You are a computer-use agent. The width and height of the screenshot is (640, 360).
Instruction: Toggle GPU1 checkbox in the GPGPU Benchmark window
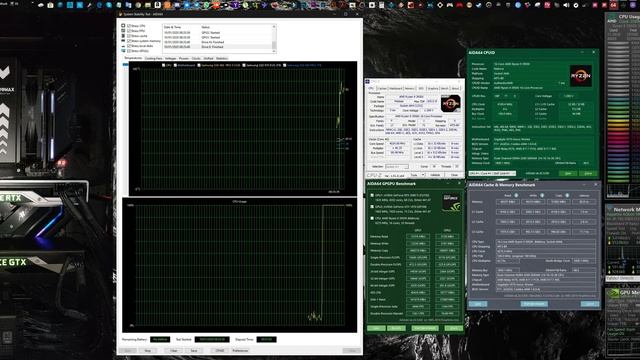click(x=372, y=195)
